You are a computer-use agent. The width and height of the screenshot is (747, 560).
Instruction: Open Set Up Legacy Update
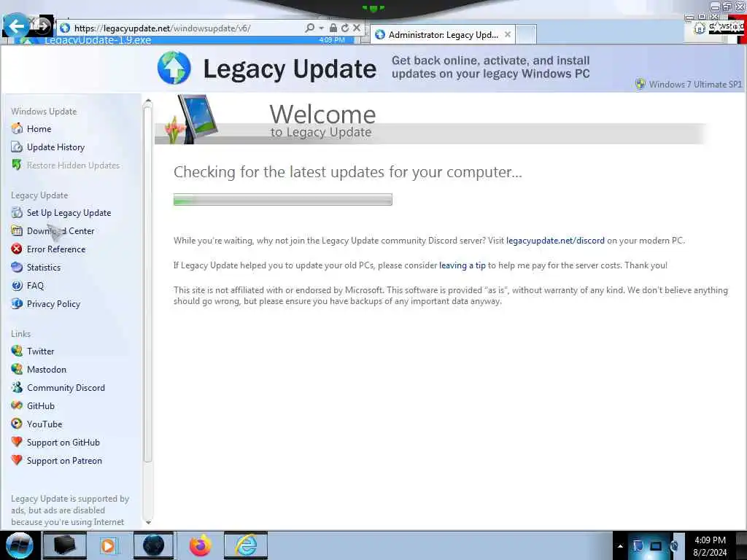tap(69, 213)
